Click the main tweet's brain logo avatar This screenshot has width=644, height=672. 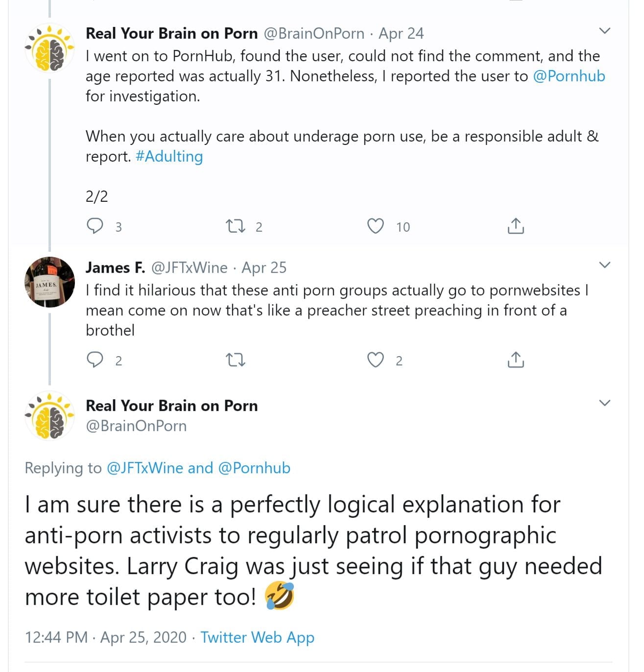click(x=49, y=416)
